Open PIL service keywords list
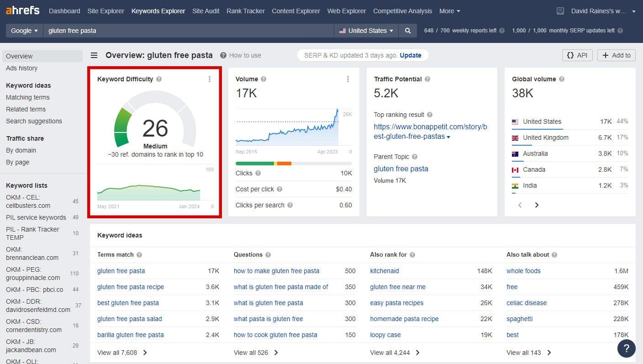This screenshot has height=364, width=643. pyautogui.click(x=36, y=217)
